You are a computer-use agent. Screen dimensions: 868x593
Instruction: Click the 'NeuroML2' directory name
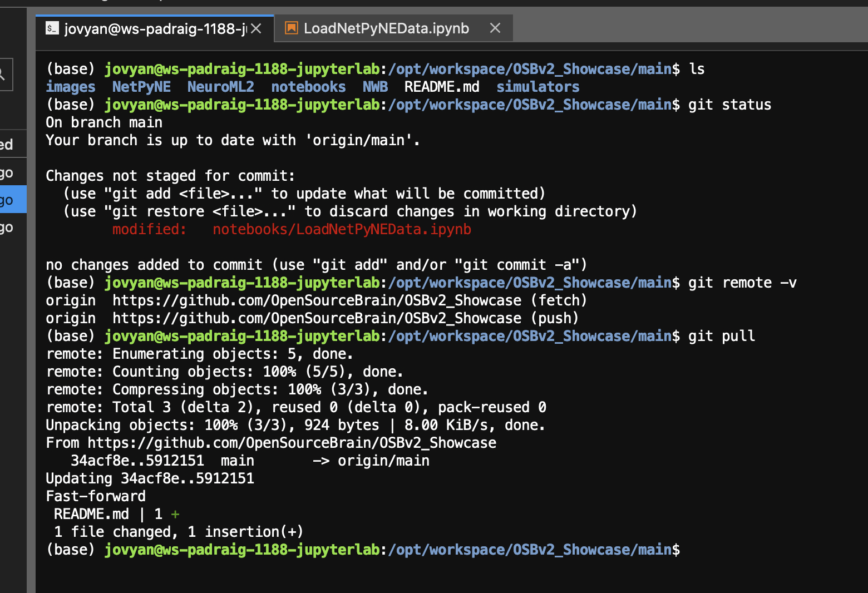click(221, 87)
